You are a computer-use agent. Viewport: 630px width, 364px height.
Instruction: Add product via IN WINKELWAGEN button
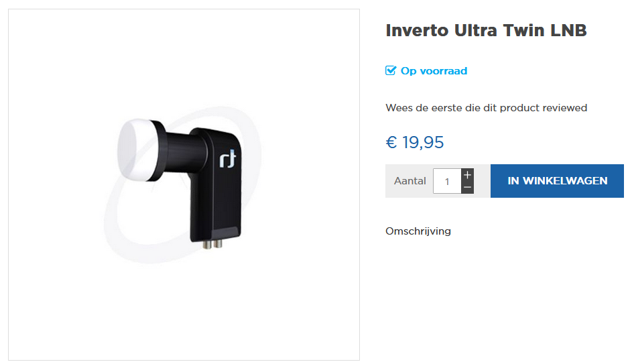click(x=557, y=181)
